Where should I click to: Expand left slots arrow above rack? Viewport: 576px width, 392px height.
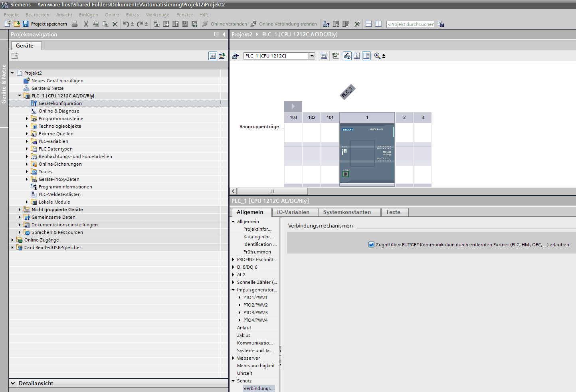293,106
